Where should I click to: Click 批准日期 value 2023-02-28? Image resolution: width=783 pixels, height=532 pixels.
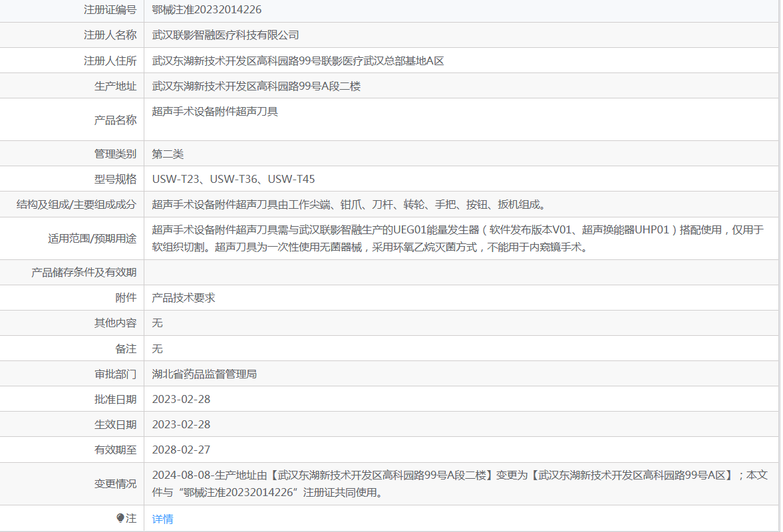[181, 399]
